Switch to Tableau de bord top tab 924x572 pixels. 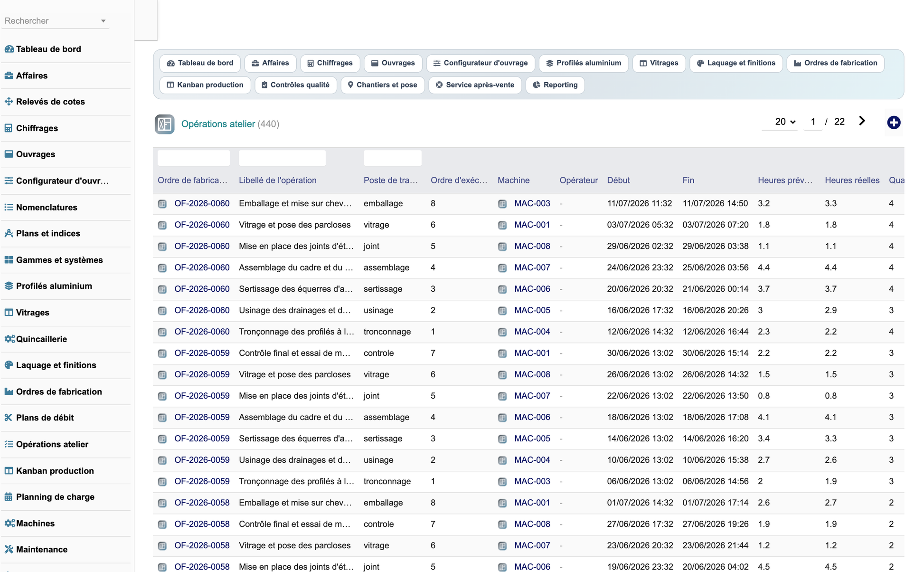[x=200, y=63]
